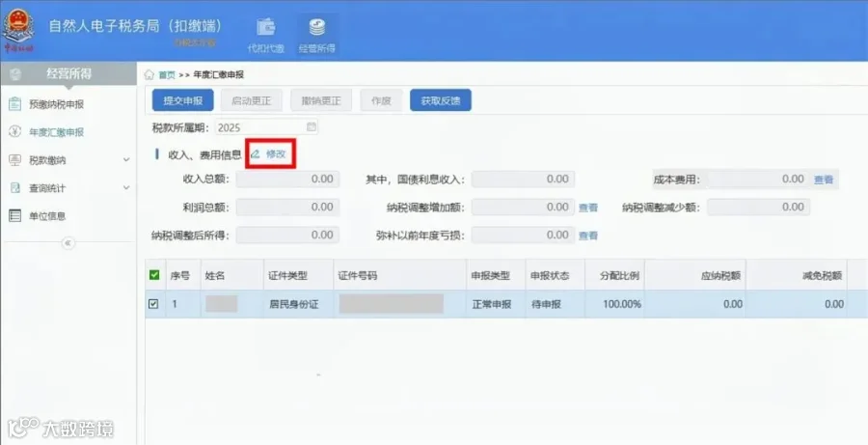
Task: Expand the 税款缴纳 submenu chevron
Action: click(126, 160)
